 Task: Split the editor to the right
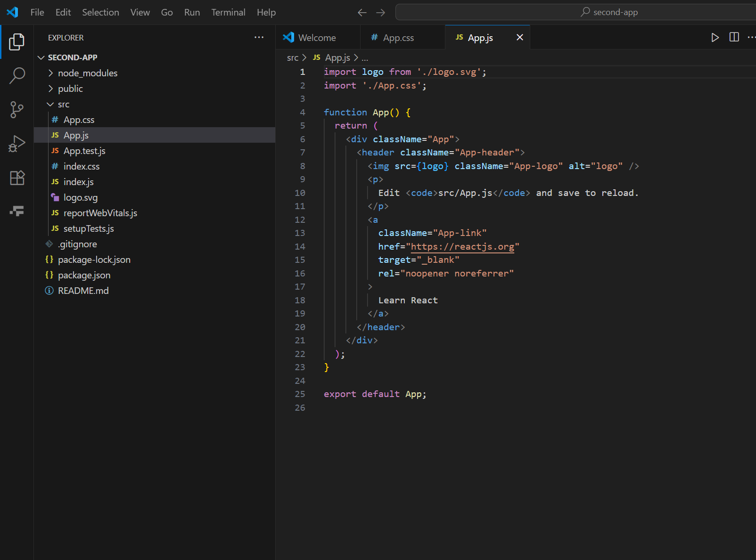coord(734,37)
